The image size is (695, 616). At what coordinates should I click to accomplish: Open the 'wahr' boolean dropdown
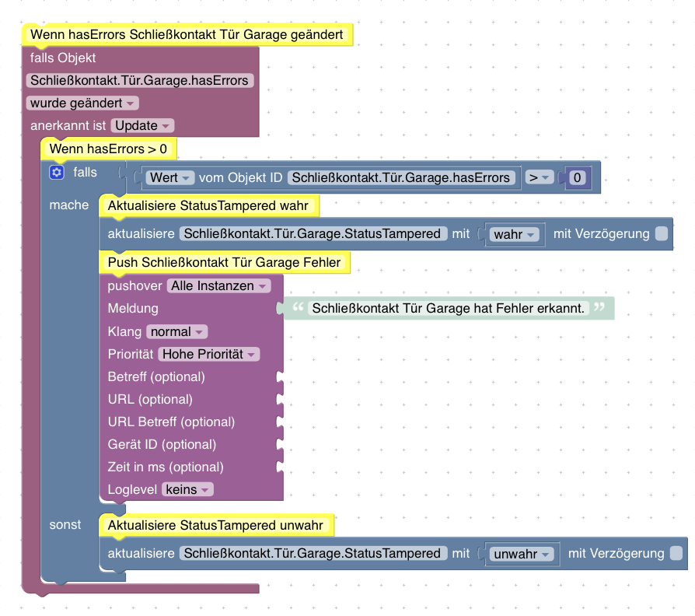(x=515, y=234)
